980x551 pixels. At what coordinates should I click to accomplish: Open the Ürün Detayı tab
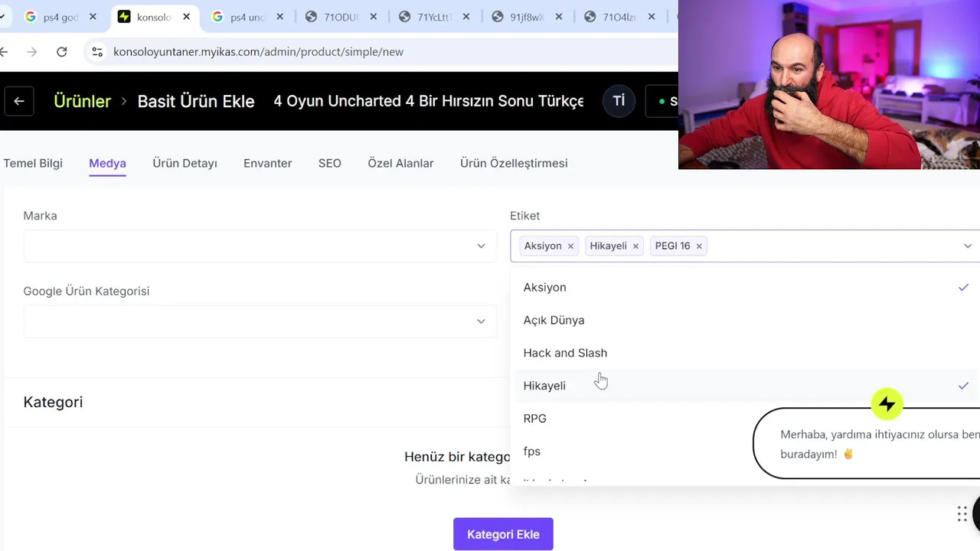point(185,163)
